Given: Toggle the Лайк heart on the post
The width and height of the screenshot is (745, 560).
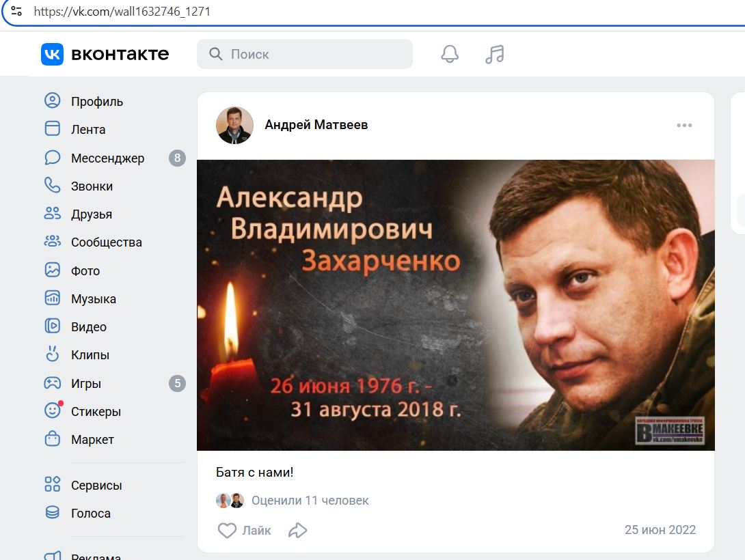Looking at the screenshot, I should coord(245,530).
